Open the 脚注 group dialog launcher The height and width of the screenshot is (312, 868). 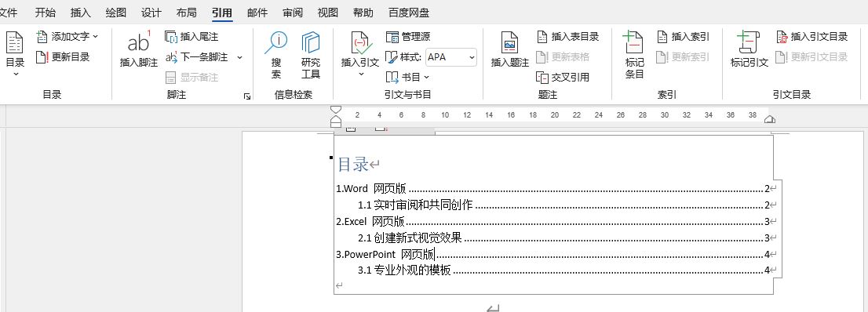247,96
